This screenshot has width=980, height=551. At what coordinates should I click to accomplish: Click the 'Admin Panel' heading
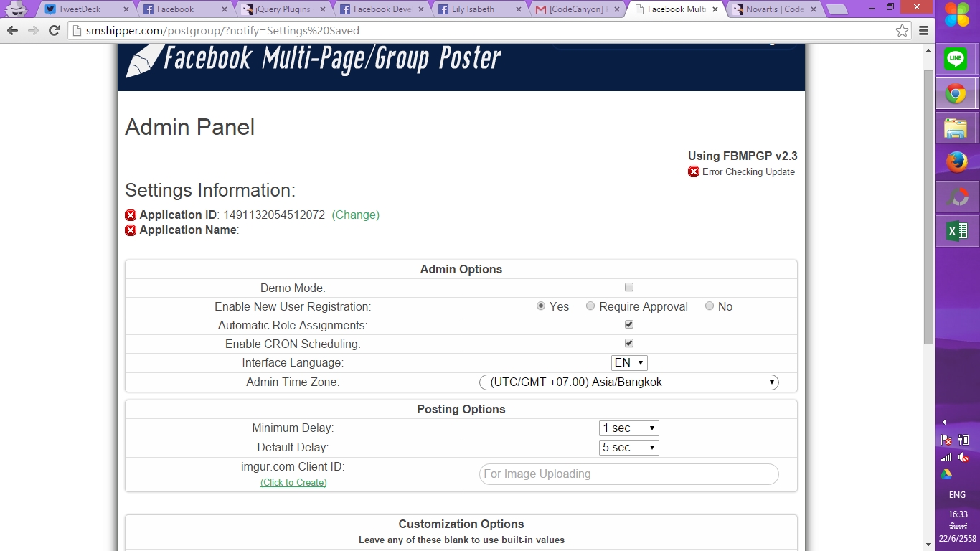[x=190, y=127]
